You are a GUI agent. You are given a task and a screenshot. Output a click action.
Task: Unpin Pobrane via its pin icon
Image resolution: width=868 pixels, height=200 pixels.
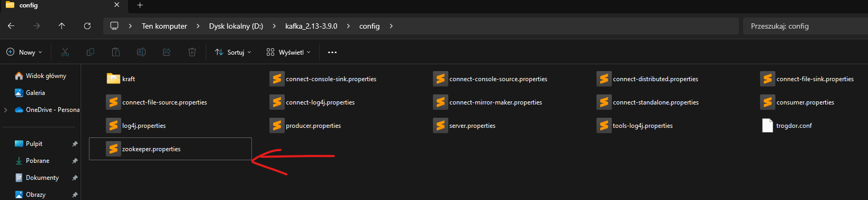point(75,161)
